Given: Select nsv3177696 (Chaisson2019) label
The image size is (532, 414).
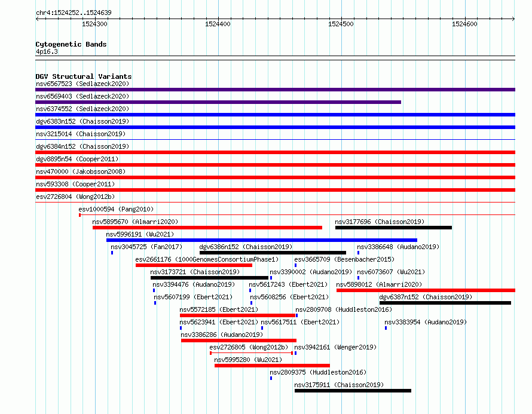Looking at the screenshot, I should 380,222.
